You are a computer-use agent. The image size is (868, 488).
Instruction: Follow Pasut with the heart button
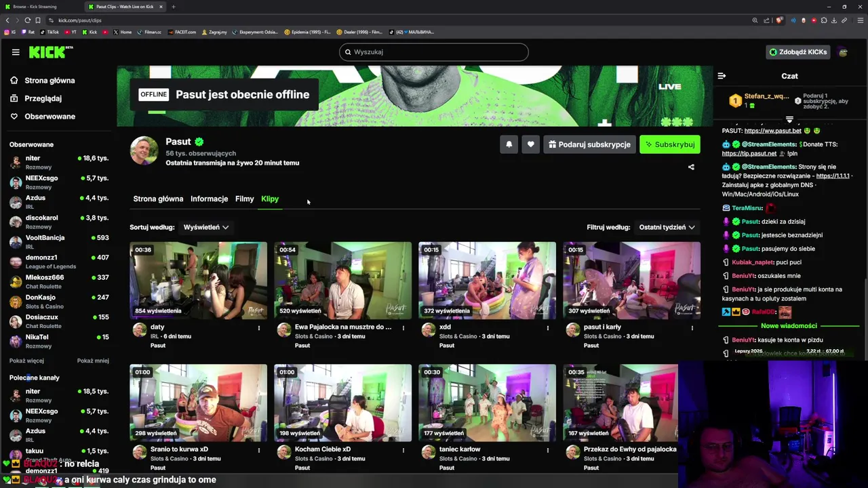coord(531,144)
